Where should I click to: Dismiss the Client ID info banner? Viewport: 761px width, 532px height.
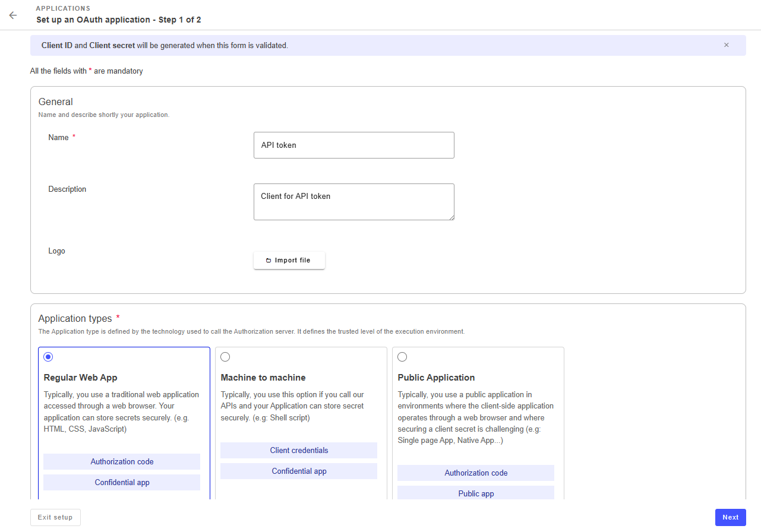point(726,45)
